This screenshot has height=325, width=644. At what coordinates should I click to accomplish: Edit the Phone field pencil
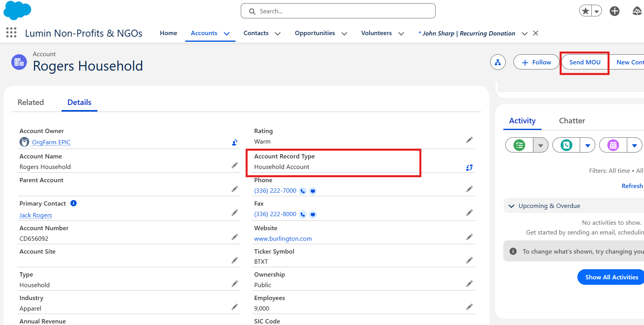coord(469,189)
